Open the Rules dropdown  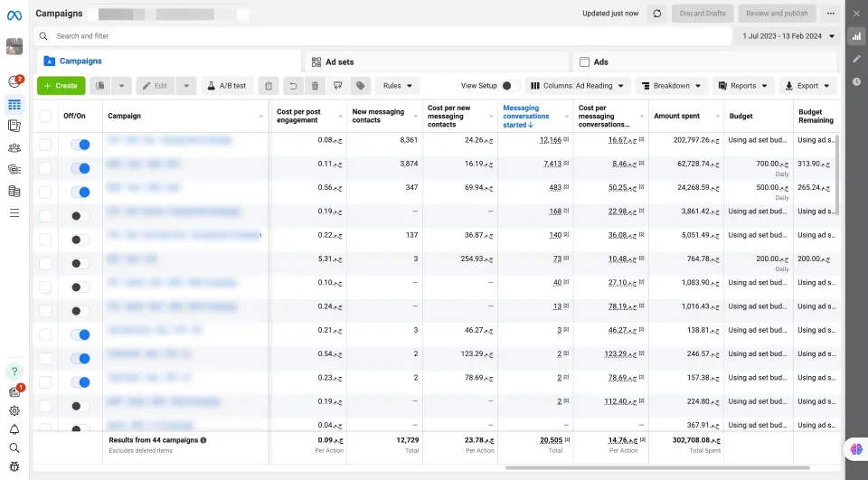click(398, 86)
